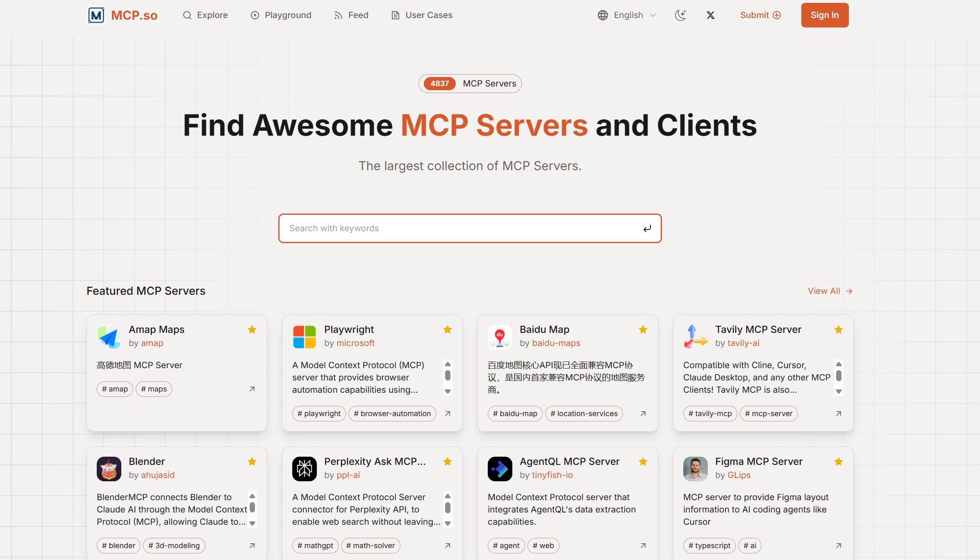Screen dimensions: 980x560
Task: Click scroll-down arrow in Blender description
Action: [x=252, y=524]
